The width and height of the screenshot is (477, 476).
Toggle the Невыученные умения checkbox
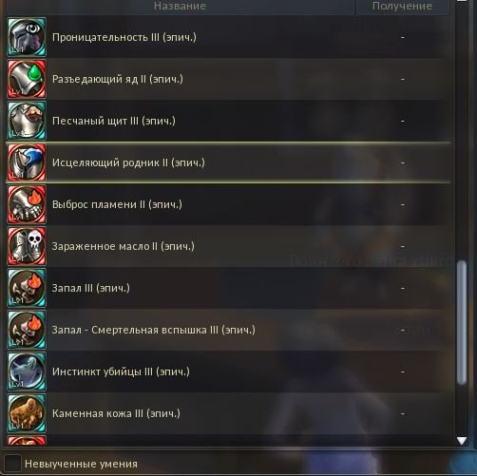[x=13, y=463]
